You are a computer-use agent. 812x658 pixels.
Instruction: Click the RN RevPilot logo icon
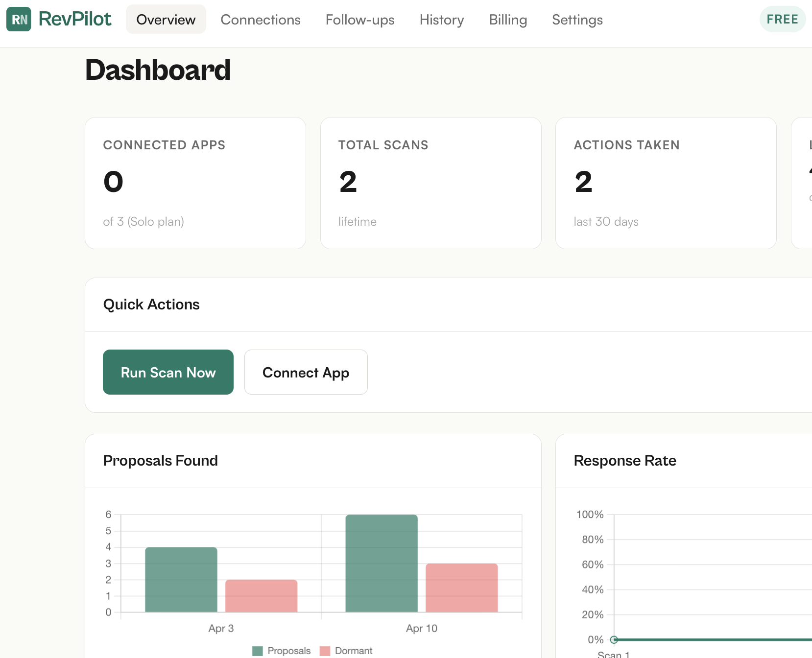click(x=19, y=19)
